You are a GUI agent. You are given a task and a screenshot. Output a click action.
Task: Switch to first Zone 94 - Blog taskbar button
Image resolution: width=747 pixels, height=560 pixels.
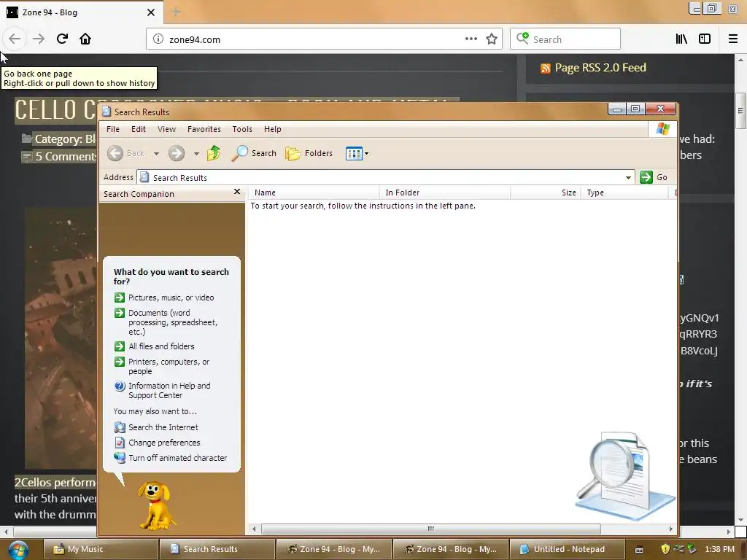pos(333,549)
